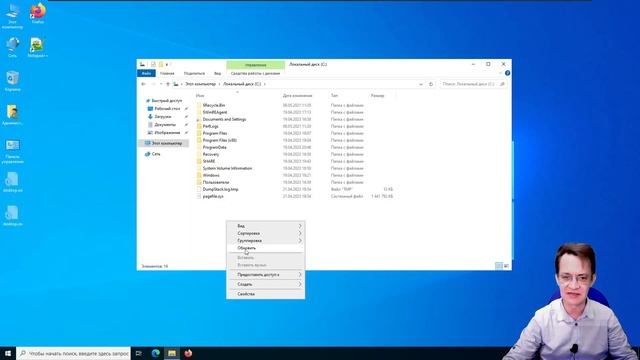
Task: Expand the Вид submenu in the context menu
Action: pyautogui.click(x=266, y=226)
